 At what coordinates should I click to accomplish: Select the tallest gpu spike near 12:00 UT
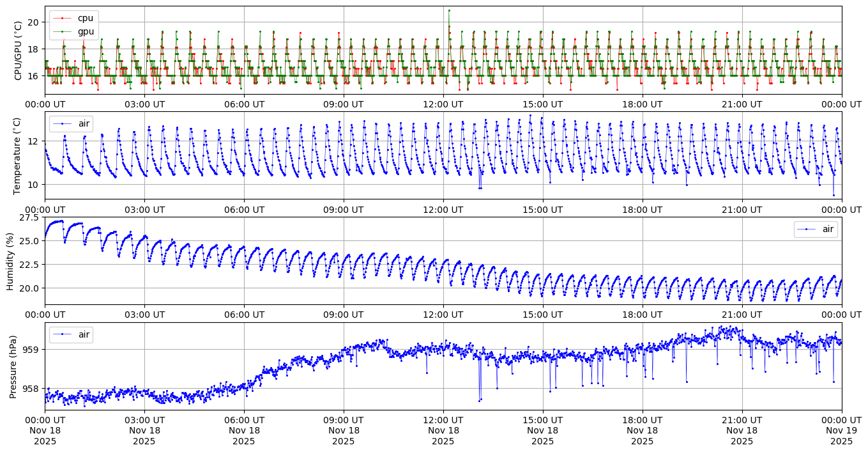point(449,10)
